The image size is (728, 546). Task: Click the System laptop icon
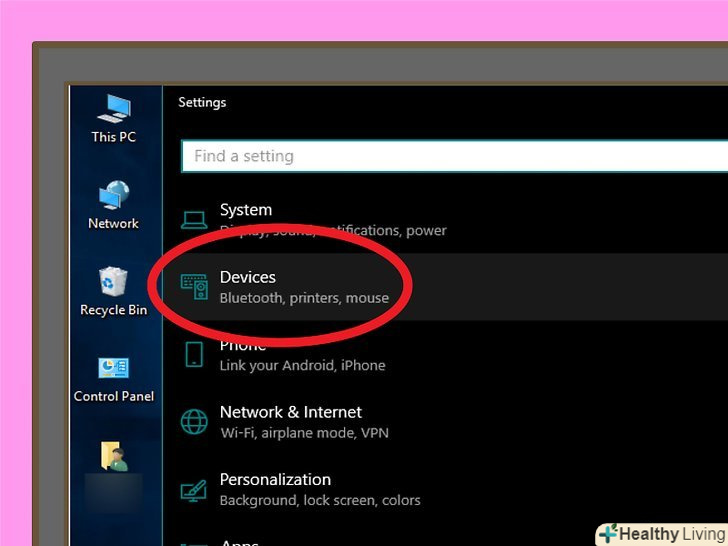(x=194, y=219)
